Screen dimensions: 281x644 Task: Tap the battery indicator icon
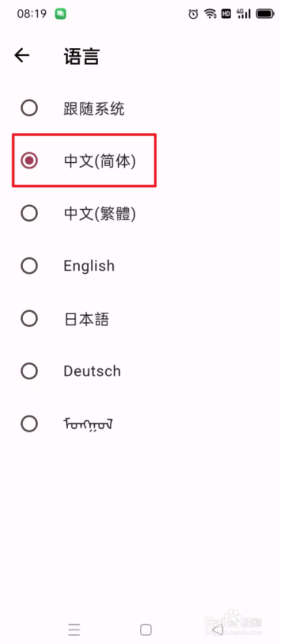pyautogui.click(x=265, y=14)
